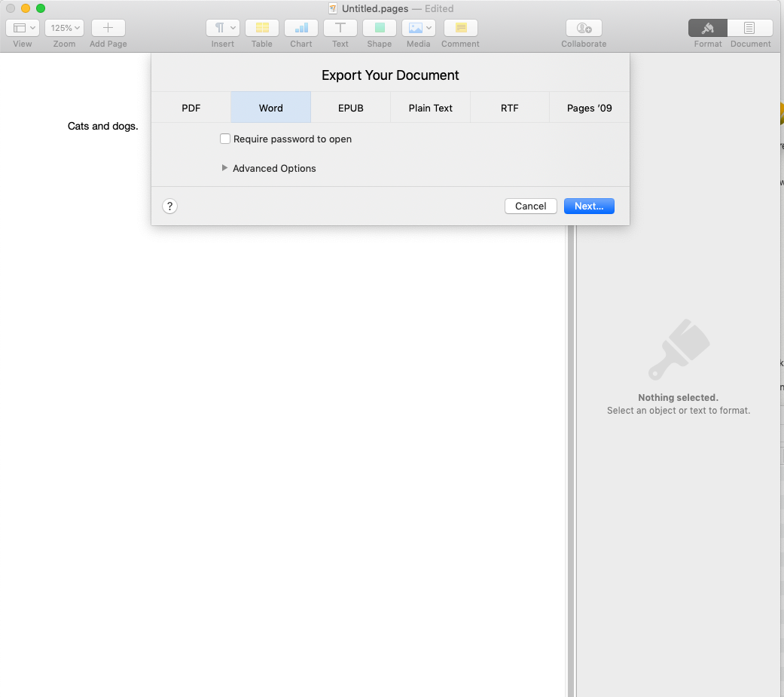Click the text Cats and dogs.
This screenshot has width=784, height=697.
pos(103,126)
